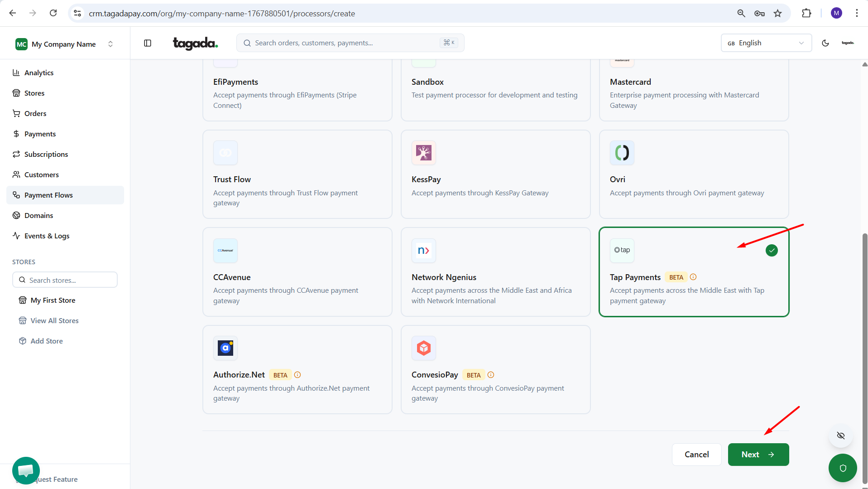The width and height of the screenshot is (868, 489).
Task: Click the info icon beside Tap Payments BETA
Action: pyautogui.click(x=693, y=277)
